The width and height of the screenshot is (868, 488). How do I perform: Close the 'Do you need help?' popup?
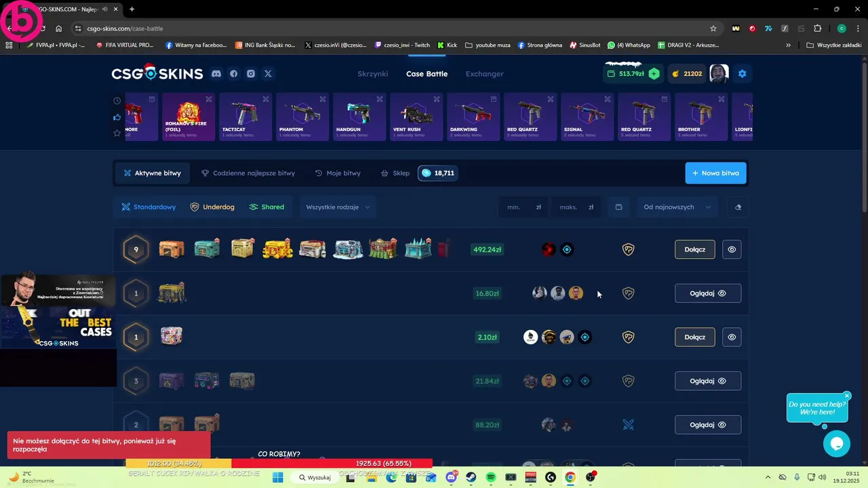(x=847, y=396)
